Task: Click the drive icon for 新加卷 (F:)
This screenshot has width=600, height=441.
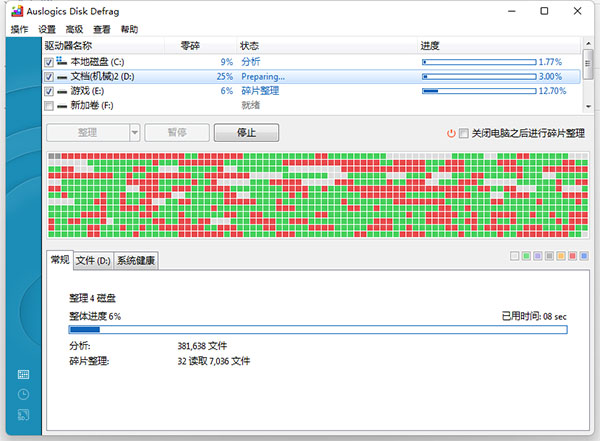Action: click(62, 105)
